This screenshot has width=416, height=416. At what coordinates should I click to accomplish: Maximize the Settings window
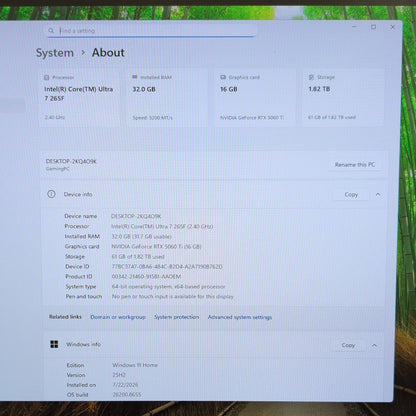pos(373,27)
